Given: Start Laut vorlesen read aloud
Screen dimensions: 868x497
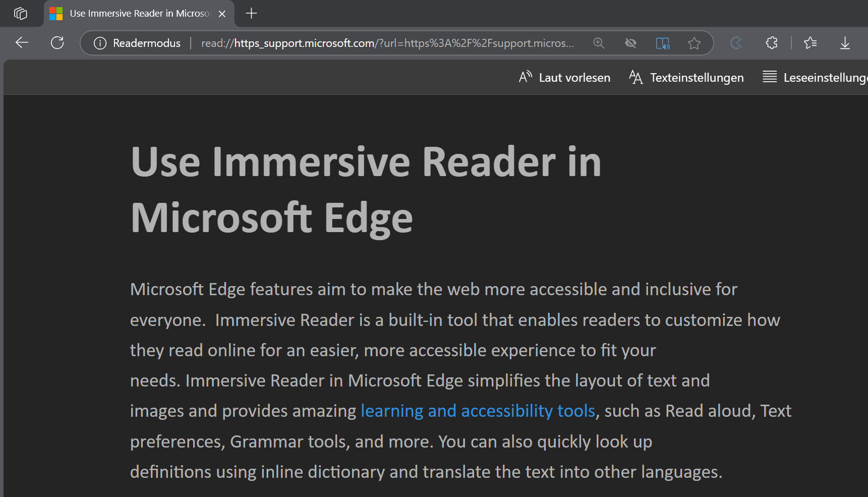Looking at the screenshot, I should (564, 77).
